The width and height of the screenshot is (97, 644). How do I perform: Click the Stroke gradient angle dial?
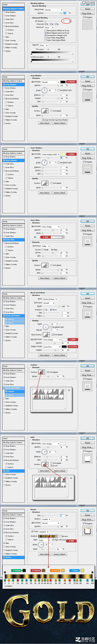pyautogui.click(x=41, y=545)
